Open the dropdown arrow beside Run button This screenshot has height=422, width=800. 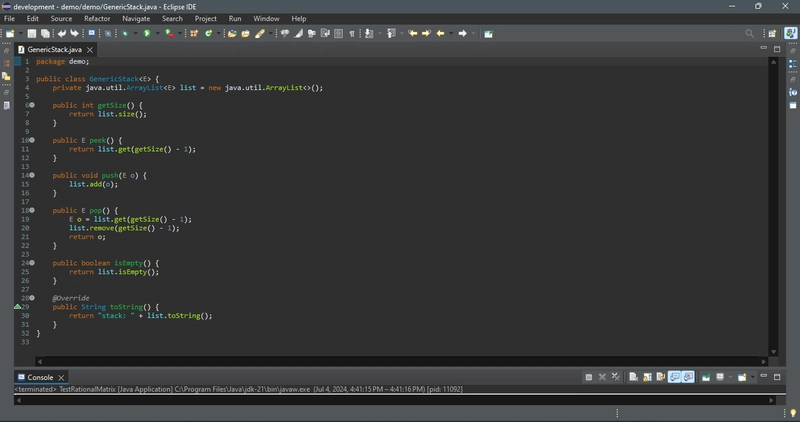(x=158, y=34)
